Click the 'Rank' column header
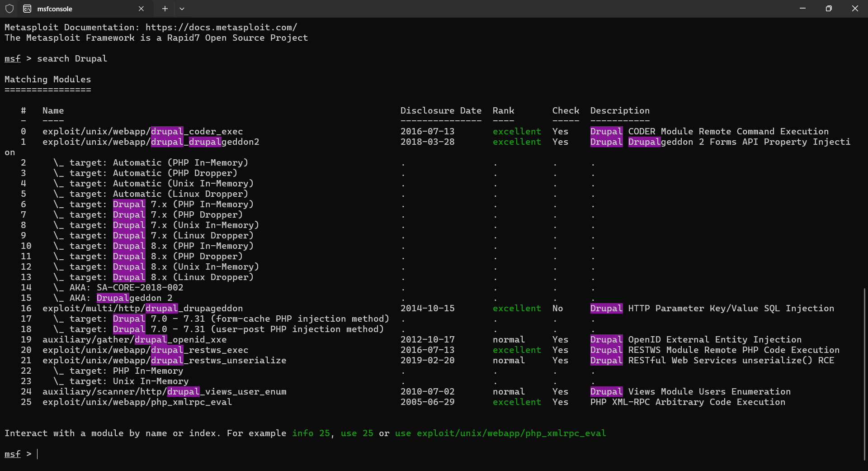 (504, 111)
